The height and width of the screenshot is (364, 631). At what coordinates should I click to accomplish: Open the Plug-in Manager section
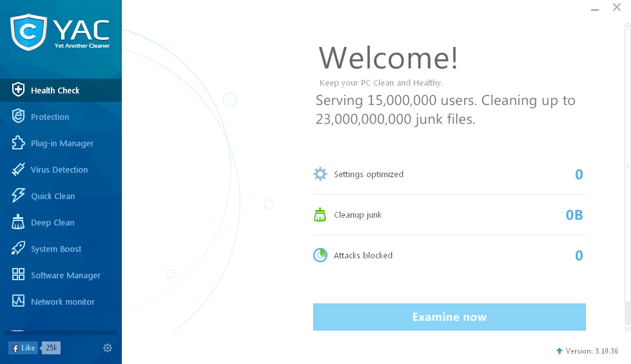[x=61, y=143]
